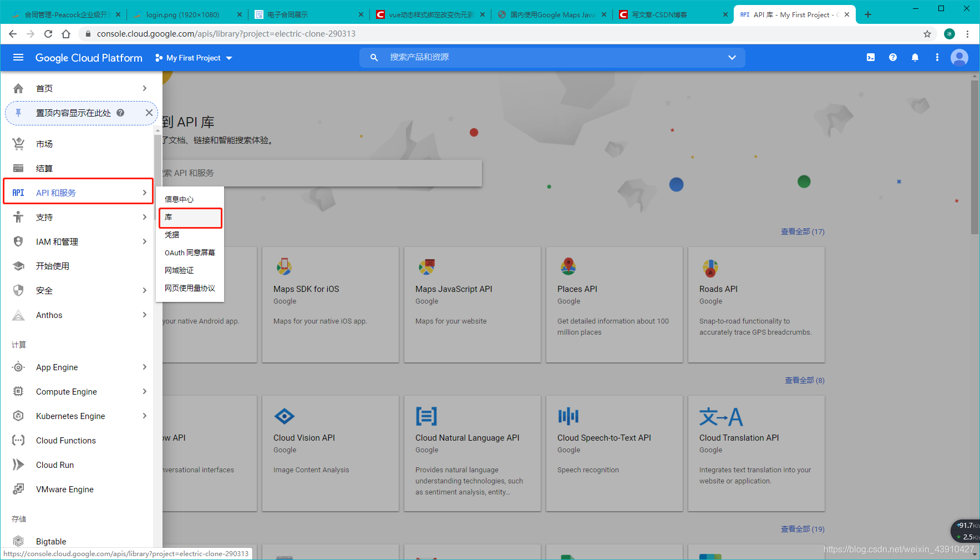Switch to the 电子合同展示 browser tab
The image size is (980, 560).
[308, 14]
